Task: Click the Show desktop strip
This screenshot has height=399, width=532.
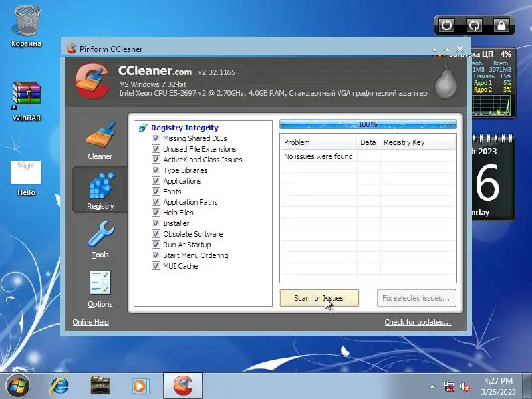Action: click(x=527, y=386)
